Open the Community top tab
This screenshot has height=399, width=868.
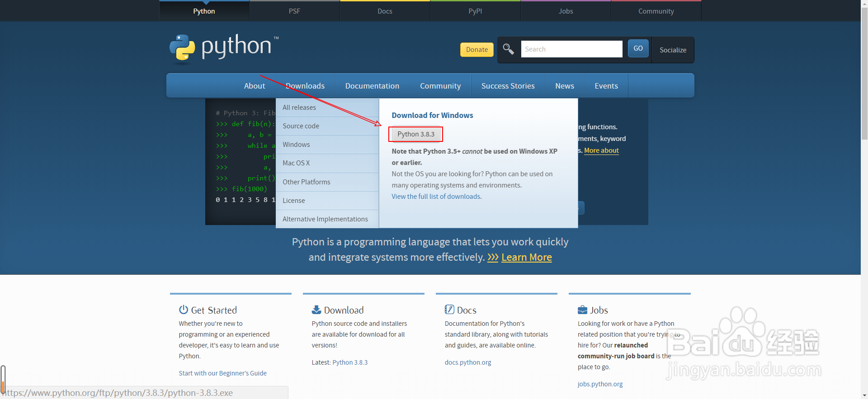656,11
